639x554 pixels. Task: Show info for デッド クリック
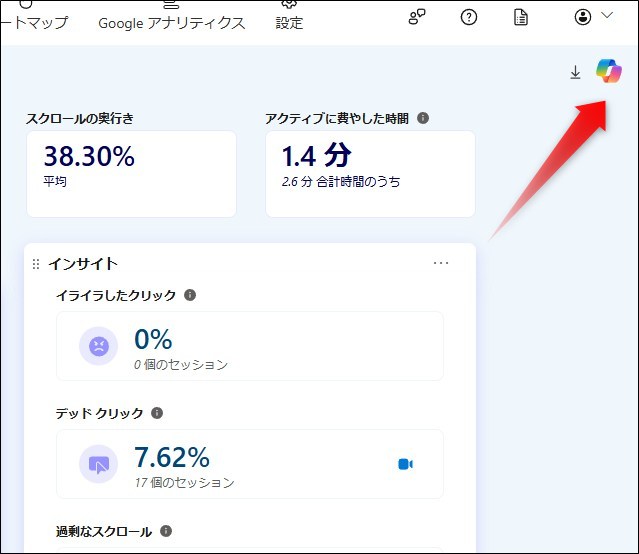(x=157, y=413)
